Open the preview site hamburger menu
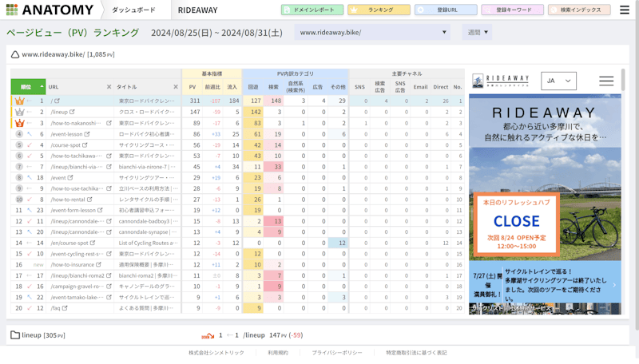This screenshot has width=639, height=364. pos(606,81)
